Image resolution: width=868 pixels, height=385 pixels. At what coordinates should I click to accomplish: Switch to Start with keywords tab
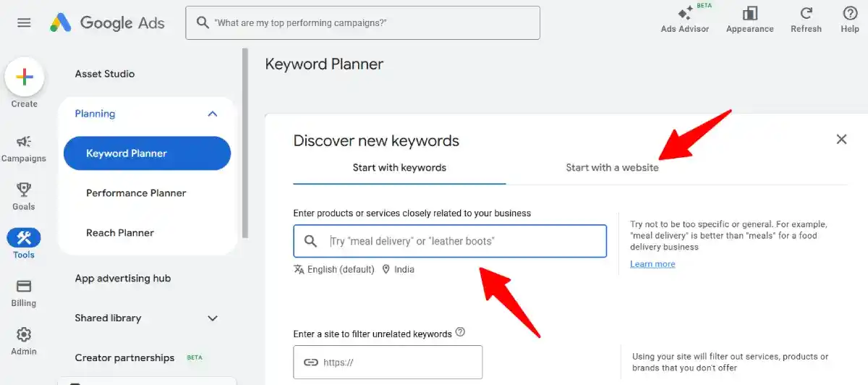399,168
